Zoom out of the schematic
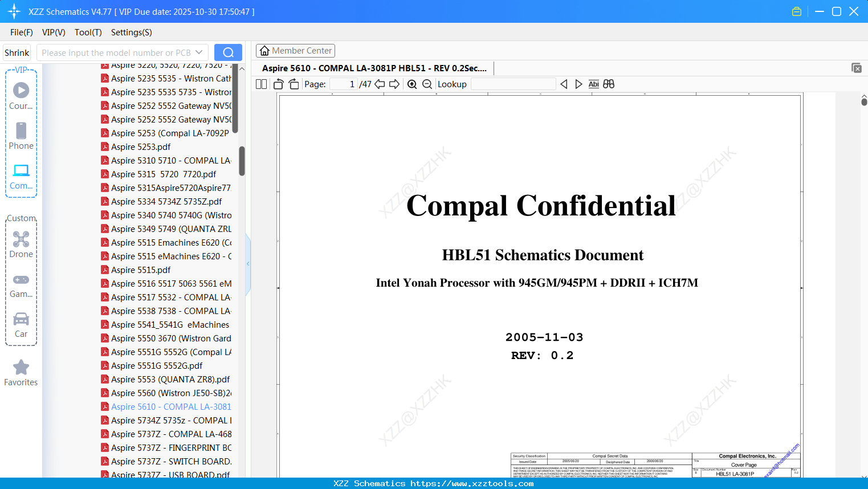This screenshot has width=868, height=489. (x=427, y=84)
